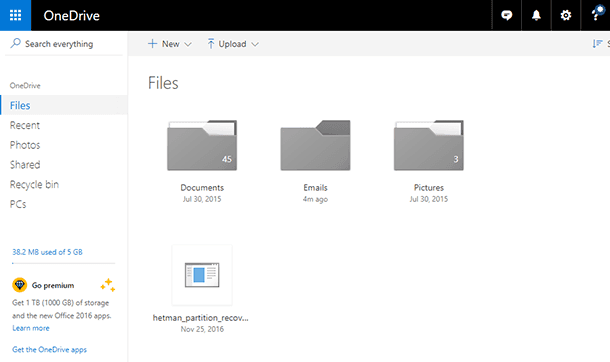Click the Nov 25, 2016 date
610x362 pixels.
pyautogui.click(x=202, y=329)
